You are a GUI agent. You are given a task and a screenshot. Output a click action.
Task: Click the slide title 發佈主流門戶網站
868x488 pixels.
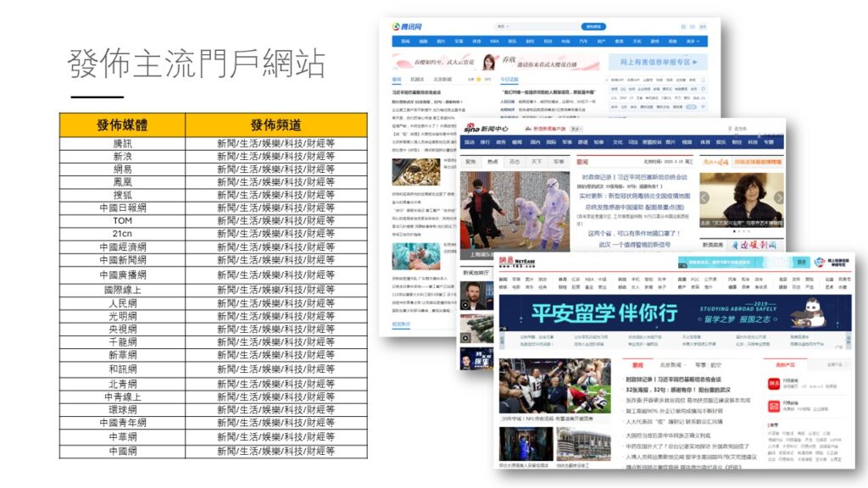[197, 64]
